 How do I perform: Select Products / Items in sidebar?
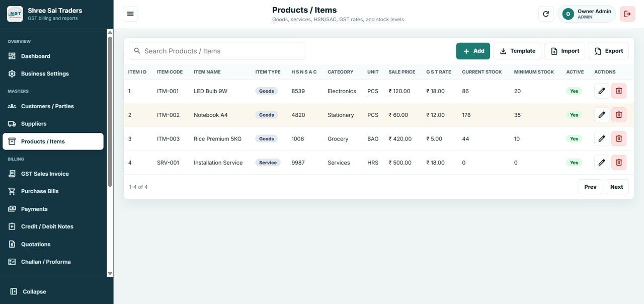click(x=53, y=141)
